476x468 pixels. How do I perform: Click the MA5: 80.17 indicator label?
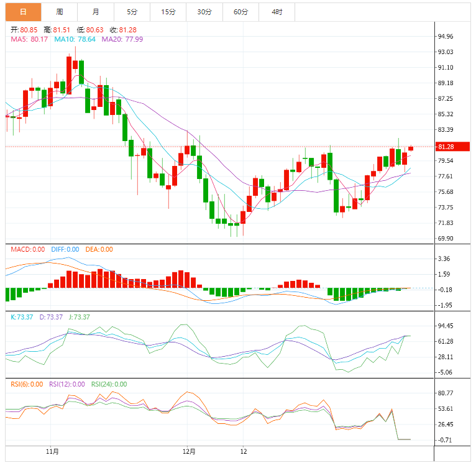(x=29, y=39)
